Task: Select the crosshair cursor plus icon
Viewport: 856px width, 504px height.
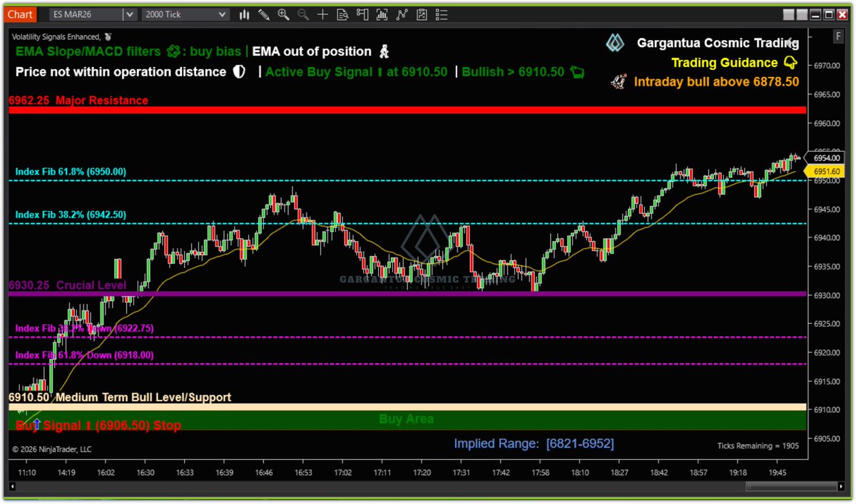Action: (x=322, y=14)
